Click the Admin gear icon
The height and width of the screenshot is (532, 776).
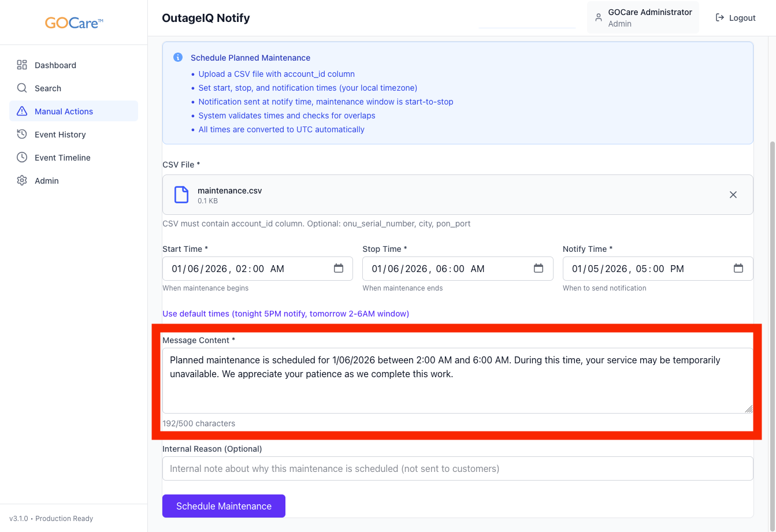point(22,181)
